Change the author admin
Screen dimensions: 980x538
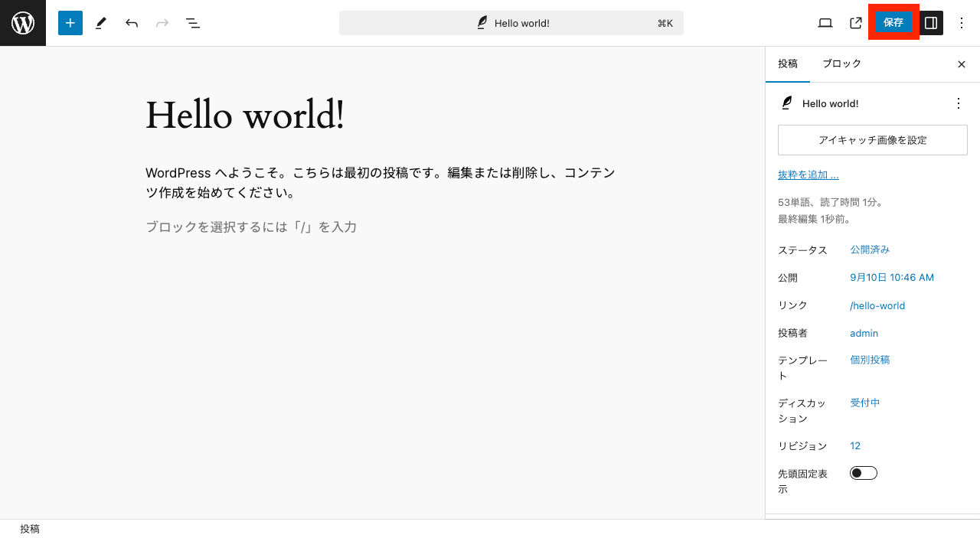tap(864, 334)
